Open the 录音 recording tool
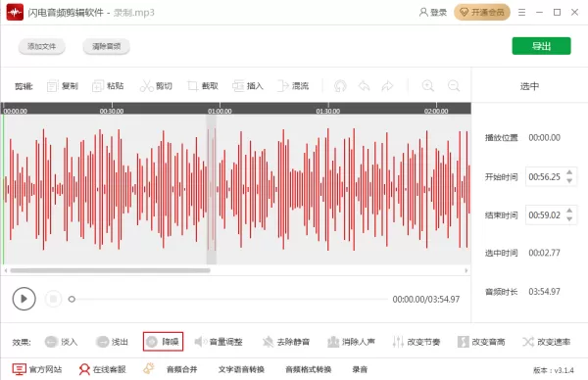588x380 pixels. point(360,369)
